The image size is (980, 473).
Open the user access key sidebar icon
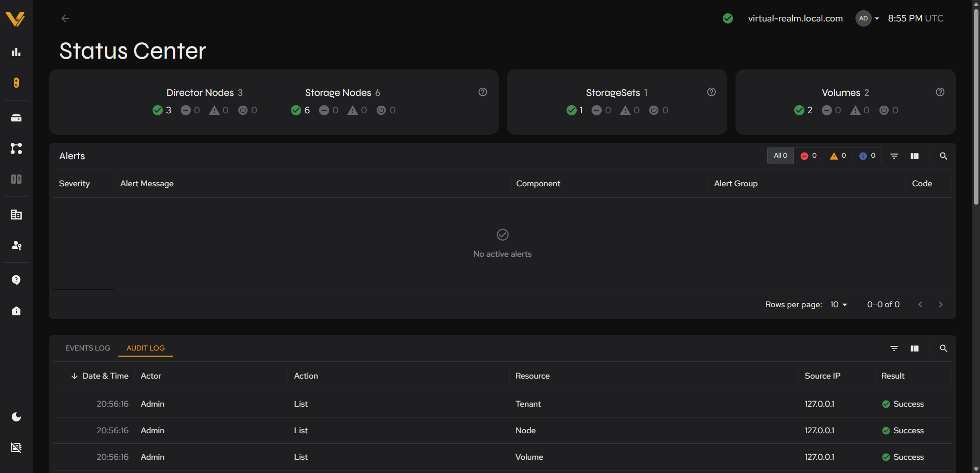click(x=16, y=245)
